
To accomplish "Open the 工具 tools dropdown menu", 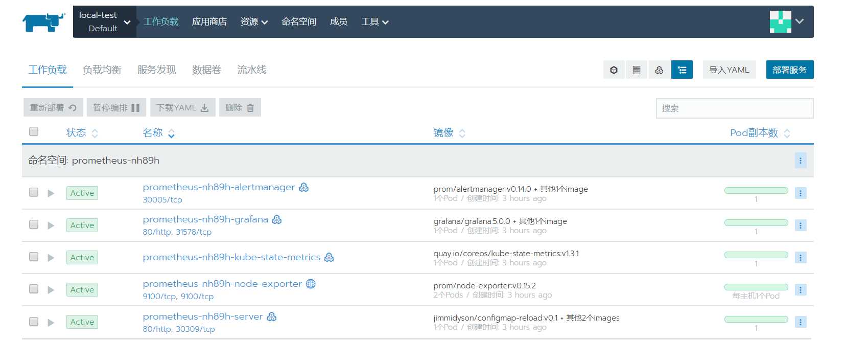I will click(x=375, y=21).
